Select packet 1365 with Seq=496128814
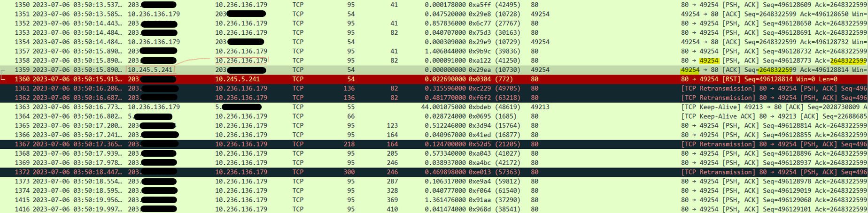This screenshot has width=868, height=213. tap(434, 126)
